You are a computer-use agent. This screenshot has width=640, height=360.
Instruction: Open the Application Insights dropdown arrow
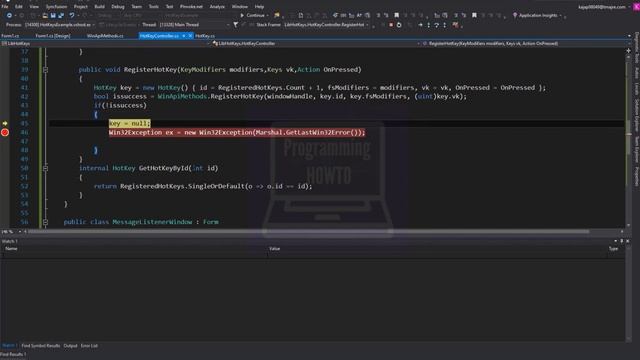click(560, 16)
